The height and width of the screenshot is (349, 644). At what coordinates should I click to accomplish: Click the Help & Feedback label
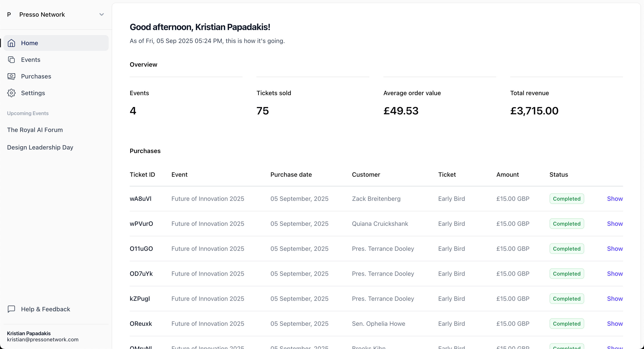[x=46, y=309]
